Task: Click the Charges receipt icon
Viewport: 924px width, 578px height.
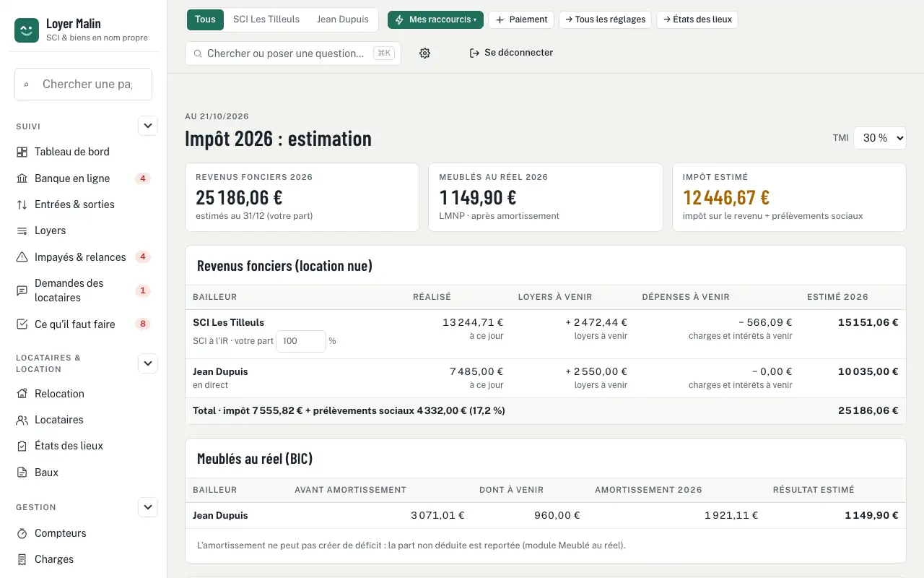Action: [22, 559]
